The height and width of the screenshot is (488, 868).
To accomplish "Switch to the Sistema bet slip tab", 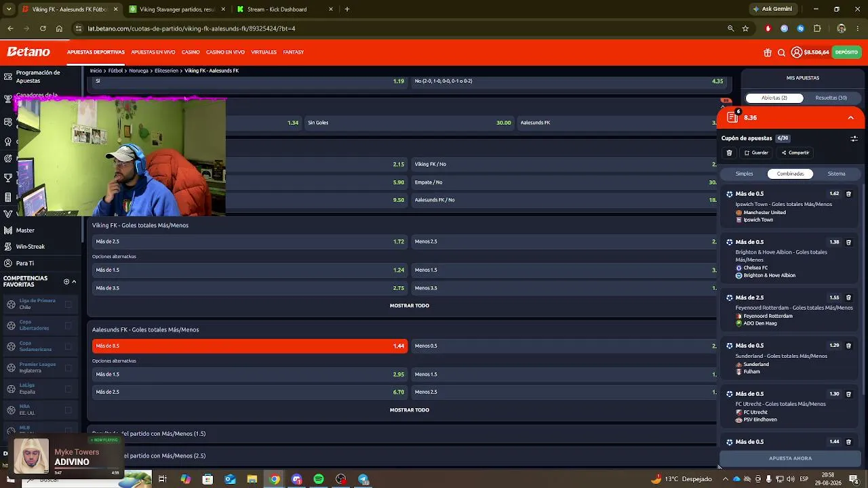I will (x=836, y=174).
